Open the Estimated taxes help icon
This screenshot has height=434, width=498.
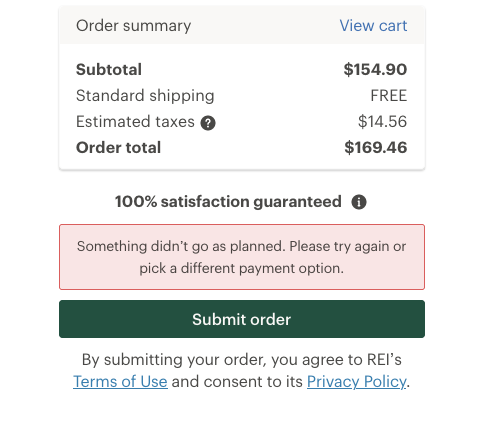tap(208, 123)
